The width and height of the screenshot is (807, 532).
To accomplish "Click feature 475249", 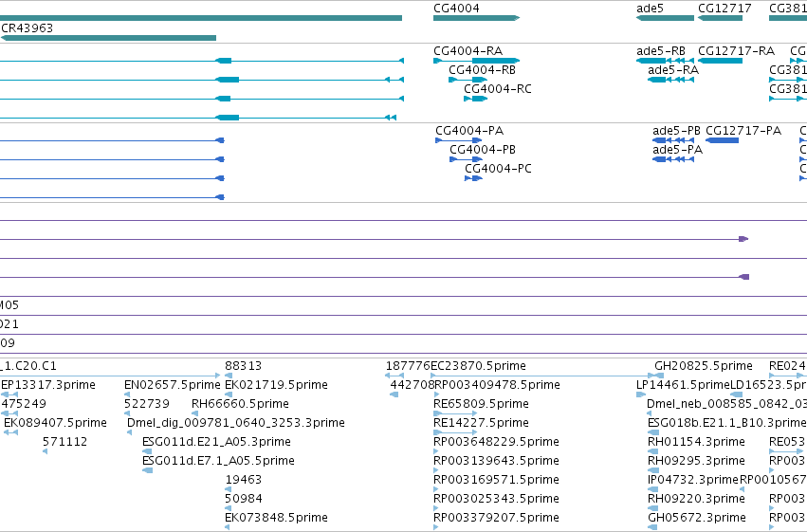I will tap(9, 413).
